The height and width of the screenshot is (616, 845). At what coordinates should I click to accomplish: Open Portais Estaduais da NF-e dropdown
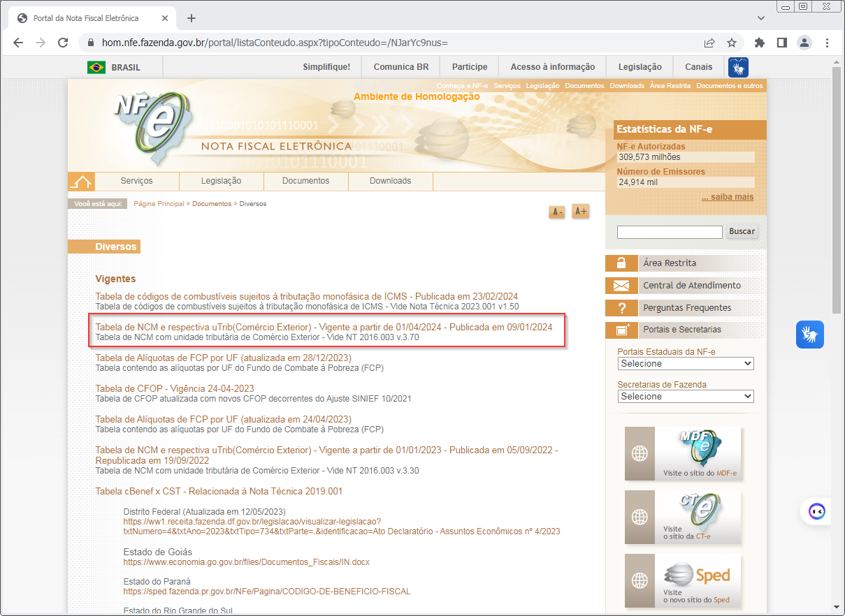coord(686,364)
